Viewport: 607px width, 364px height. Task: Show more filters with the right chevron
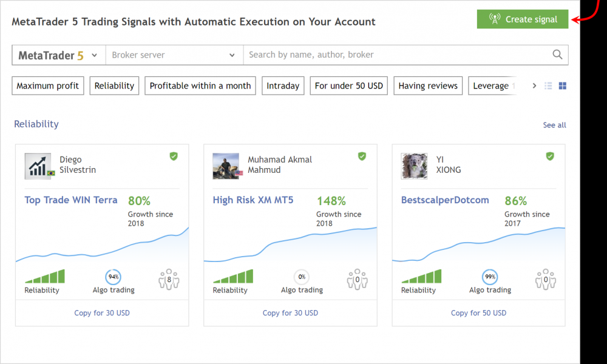coord(534,86)
